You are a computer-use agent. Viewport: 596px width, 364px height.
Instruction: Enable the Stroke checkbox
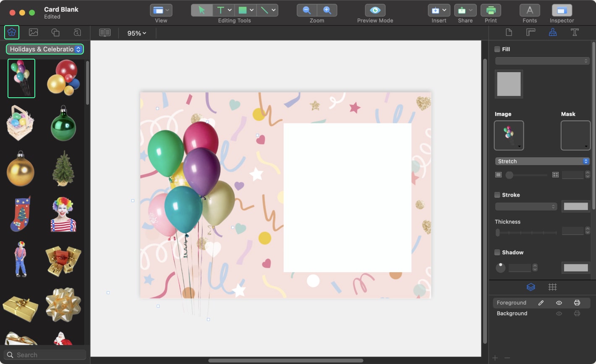[497, 195]
